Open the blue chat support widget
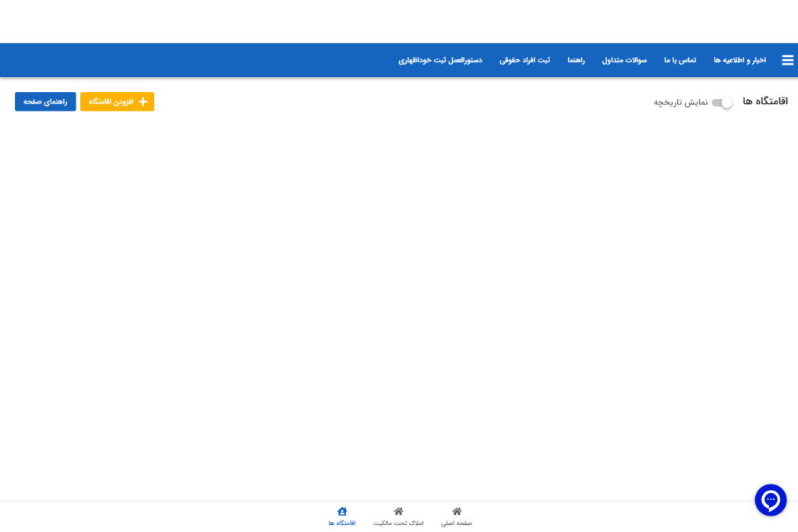Screen dimensions: 798x532 point(771,500)
